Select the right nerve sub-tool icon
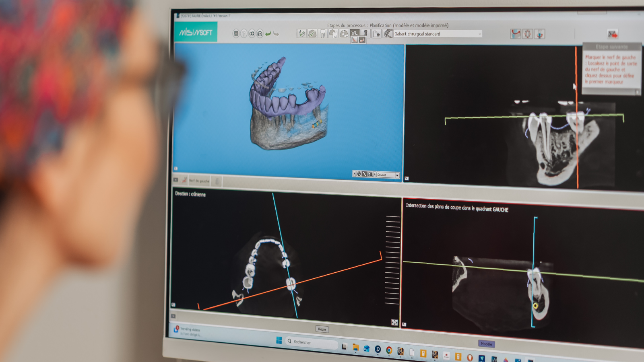 click(x=362, y=40)
